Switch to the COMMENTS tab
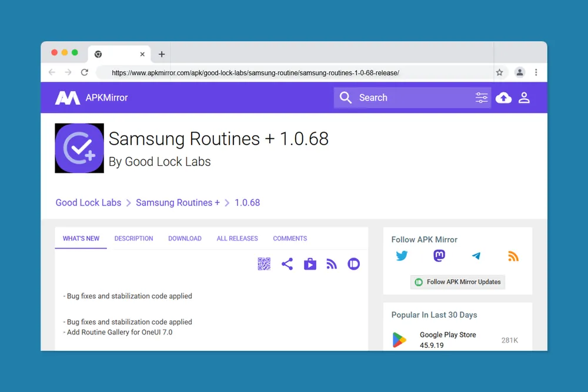The height and width of the screenshot is (392, 588). pos(290,239)
